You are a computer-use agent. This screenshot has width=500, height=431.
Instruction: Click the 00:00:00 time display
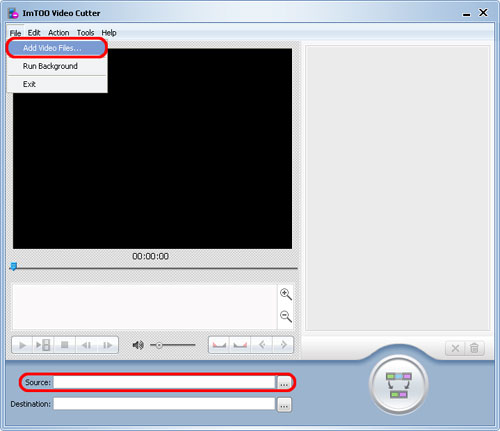[x=151, y=256]
